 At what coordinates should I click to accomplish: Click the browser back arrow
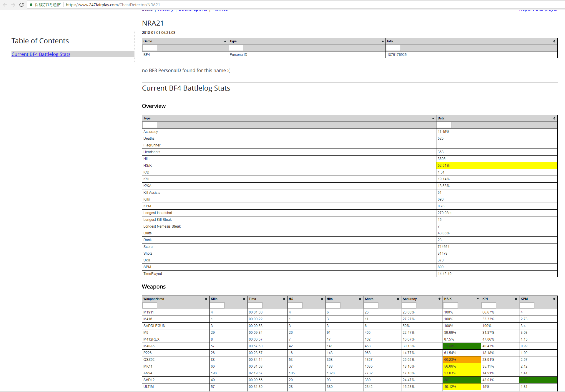tap(5, 5)
